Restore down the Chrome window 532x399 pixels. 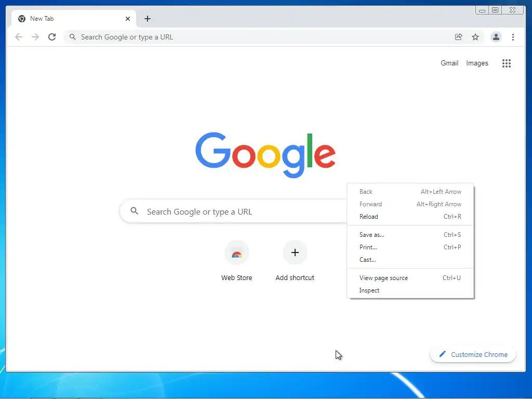(x=495, y=10)
